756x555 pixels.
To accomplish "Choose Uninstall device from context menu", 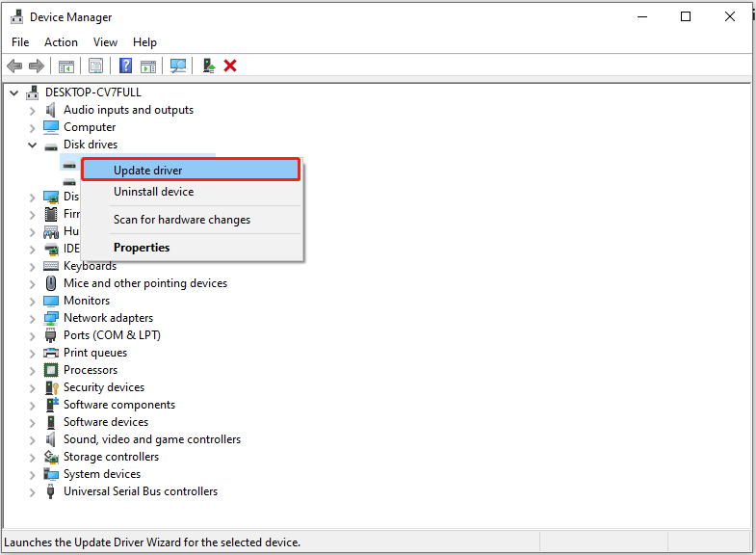I will click(x=192, y=192).
